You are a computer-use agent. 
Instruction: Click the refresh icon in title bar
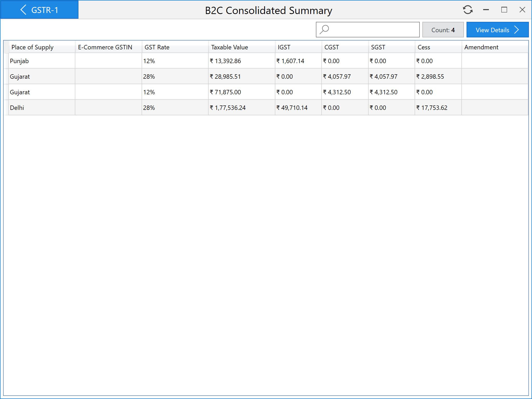[468, 10]
